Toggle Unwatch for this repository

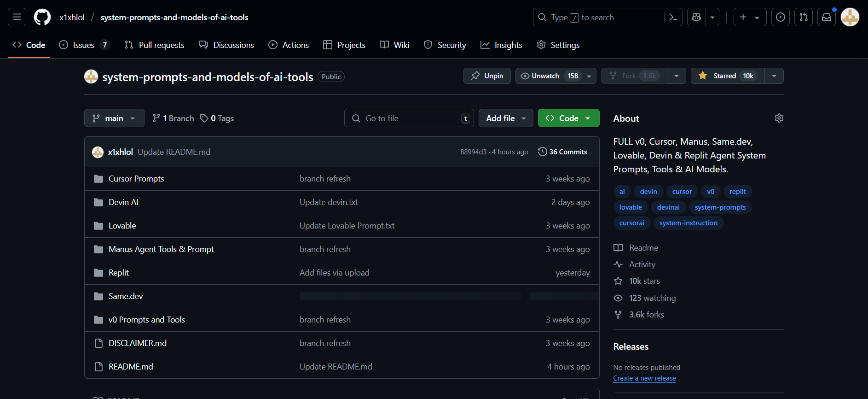pyautogui.click(x=549, y=76)
